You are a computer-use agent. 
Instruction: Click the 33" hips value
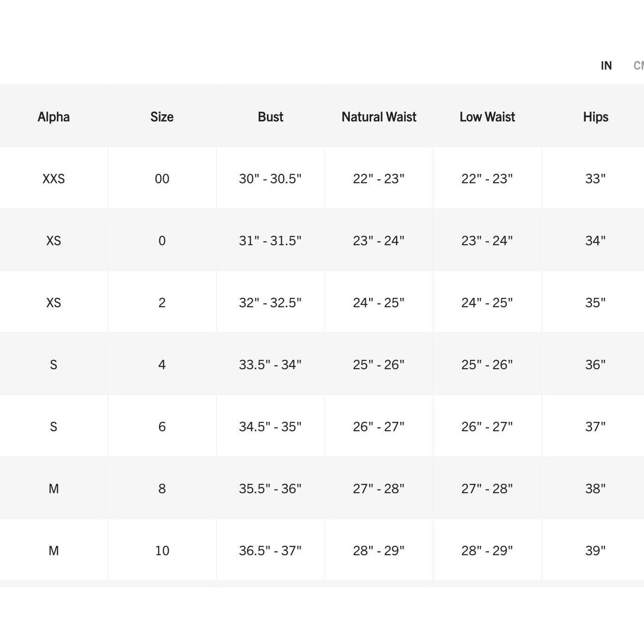[x=596, y=179]
